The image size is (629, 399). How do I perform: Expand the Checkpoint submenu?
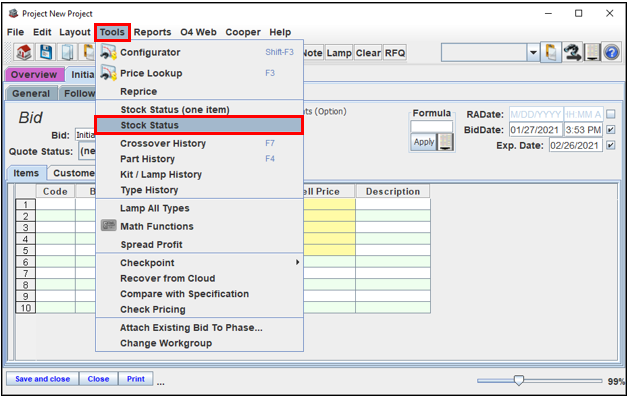click(x=297, y=262)
